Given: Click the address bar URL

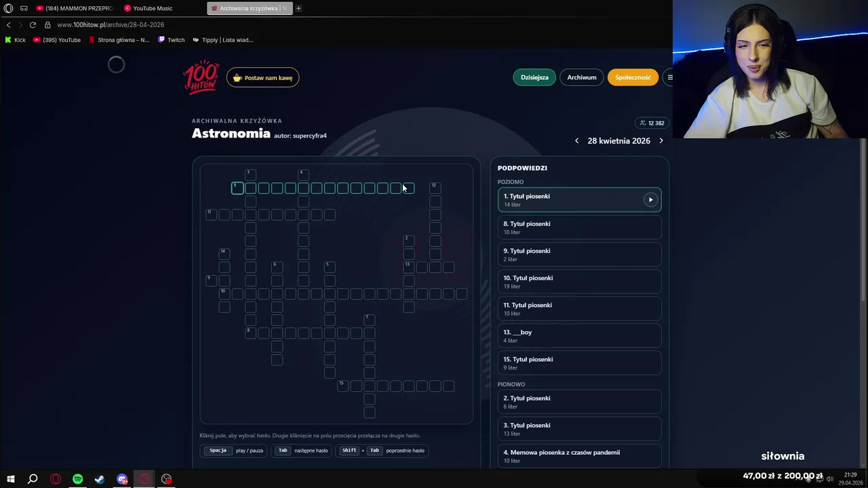Looking at the screenshot, I should click(x=111, y=25).
